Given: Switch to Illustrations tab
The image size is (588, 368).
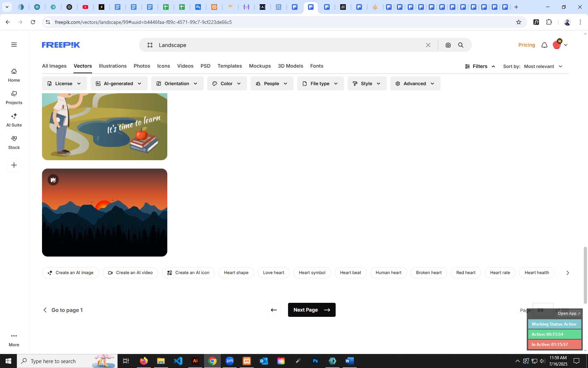Looking at the screenshot, I should coord(113,66).
